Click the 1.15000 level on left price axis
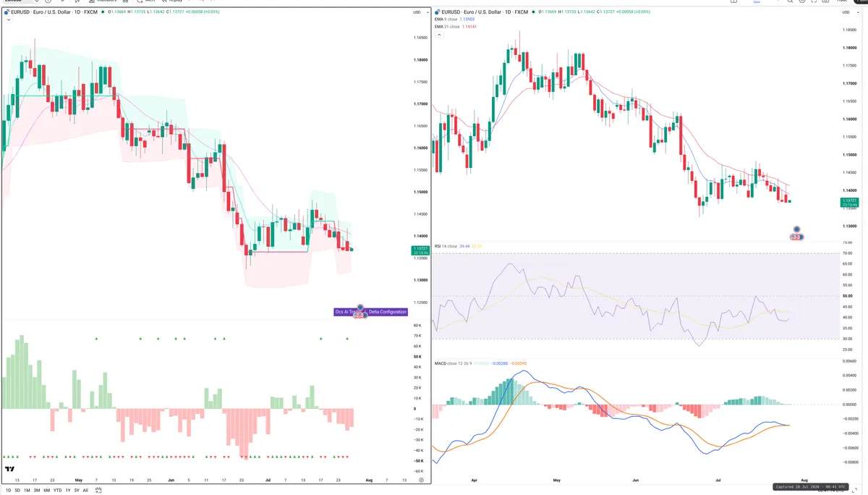The image size is (868, 495). coord(420,192)
